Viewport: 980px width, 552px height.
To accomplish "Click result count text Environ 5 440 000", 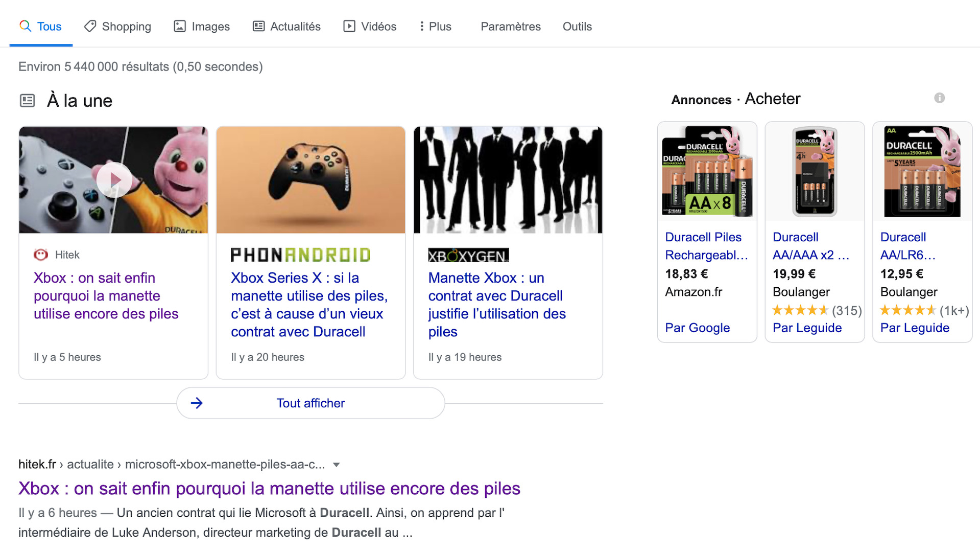I will pos(140,66).
